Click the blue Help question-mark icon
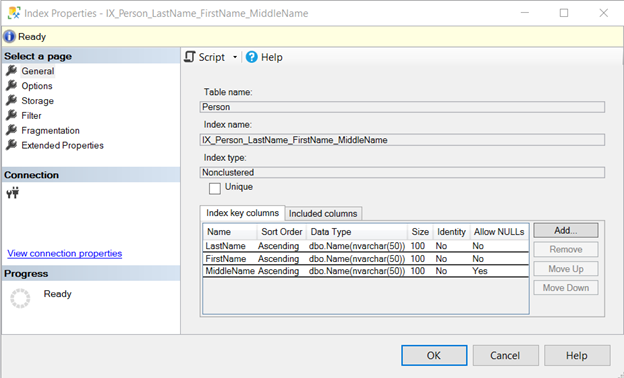Viewport: 624px width, 378px height. point(252,57)
